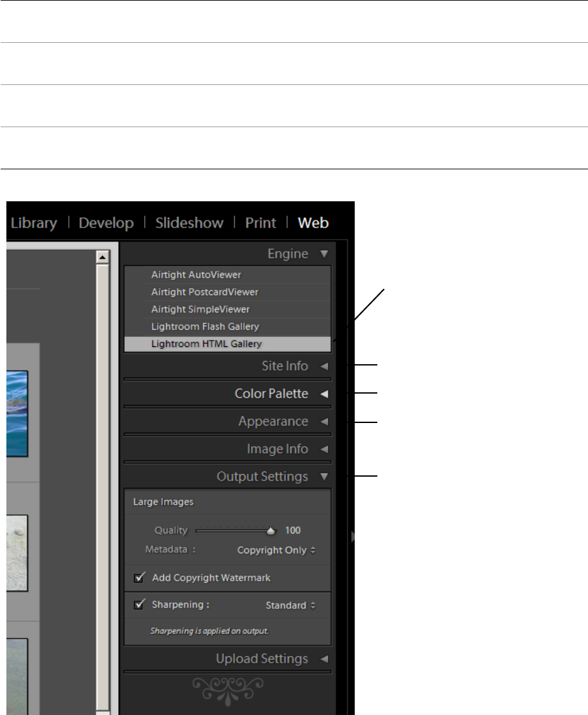This screenshot has width=588, height=715.
Task: Open the Slideshow module
Action: (x=190, y=223)
